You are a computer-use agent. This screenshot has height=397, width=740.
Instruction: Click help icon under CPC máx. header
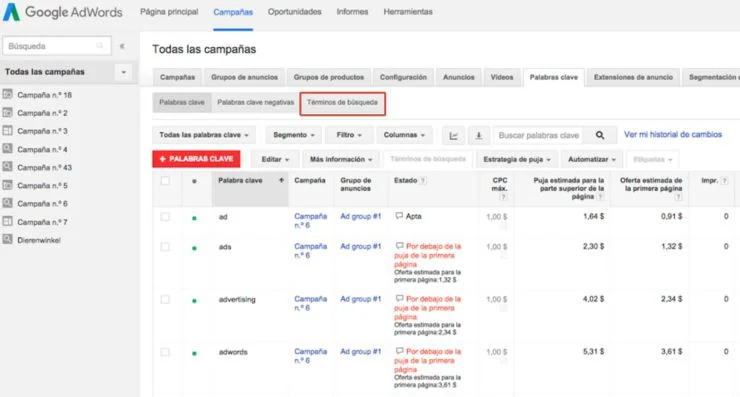pyautogui.click(x=504, y=197)
